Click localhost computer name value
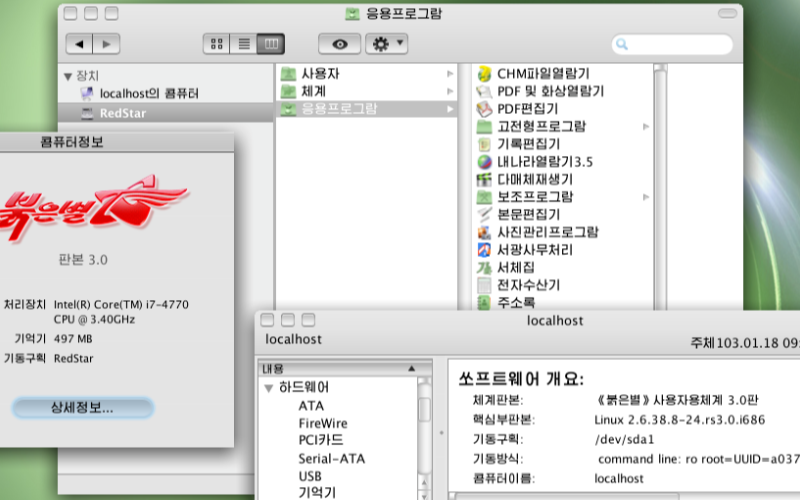800x500 pixels. pyautogui.click(x=619, y=479)
